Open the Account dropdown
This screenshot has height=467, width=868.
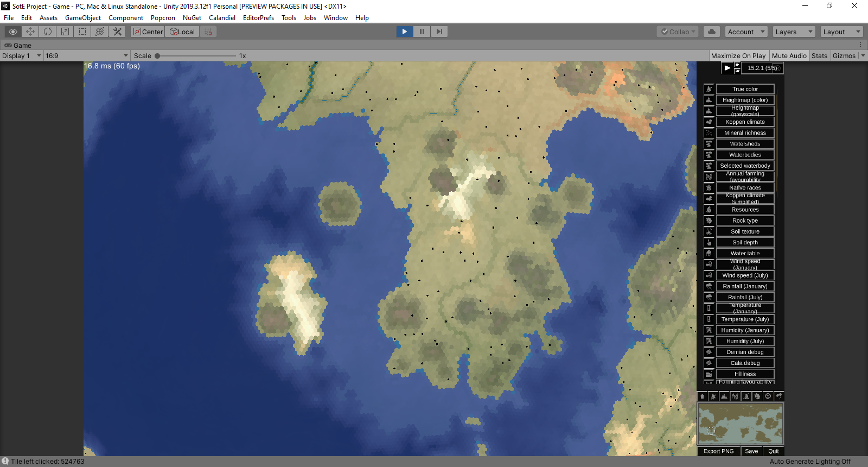[746, 31]
